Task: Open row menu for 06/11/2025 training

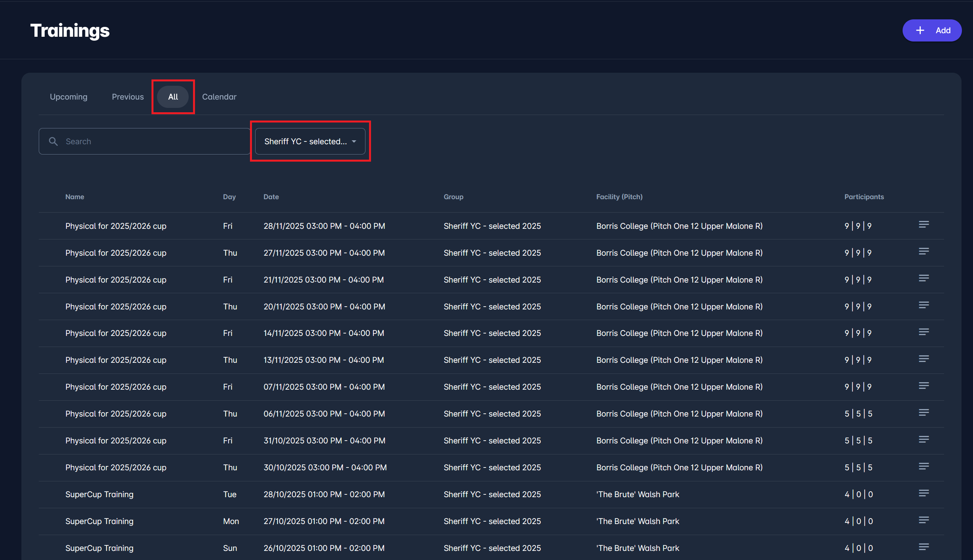Action: 924,413
